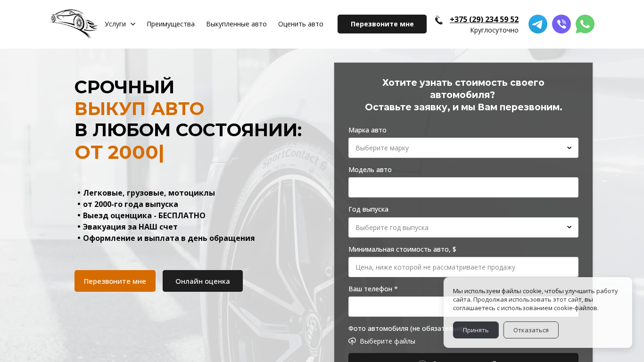This screenshot has height=362, width=644.
Task: Open Оценить авто menu item
Action: (301, 24)
